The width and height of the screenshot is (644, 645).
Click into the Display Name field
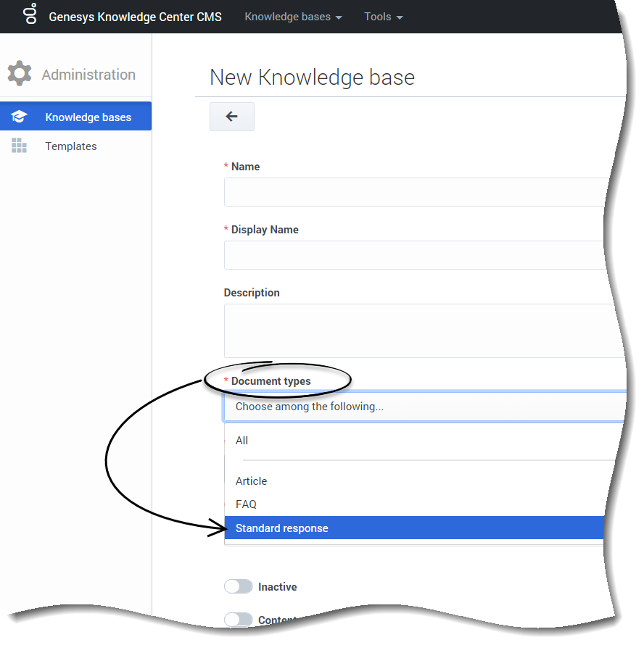pos(413,255)
